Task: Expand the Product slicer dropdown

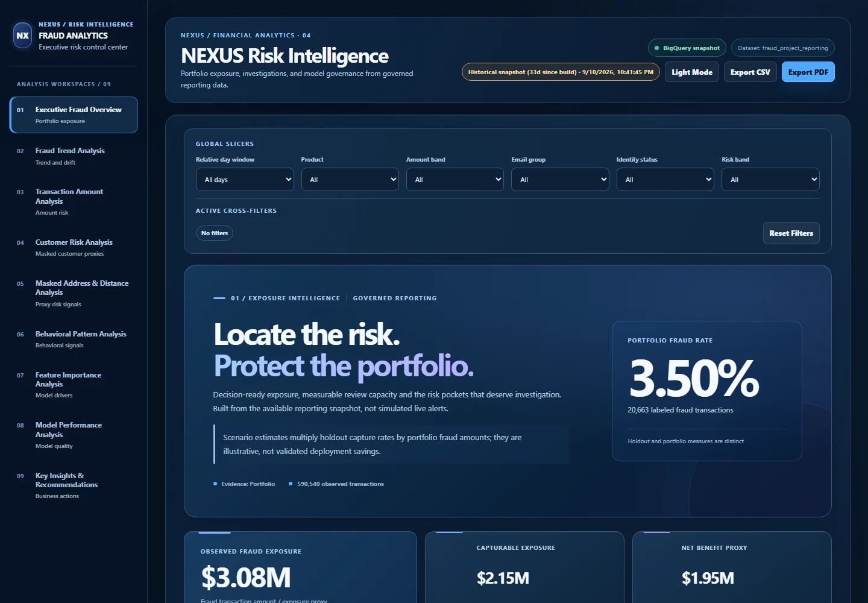Action: [350, 180]
